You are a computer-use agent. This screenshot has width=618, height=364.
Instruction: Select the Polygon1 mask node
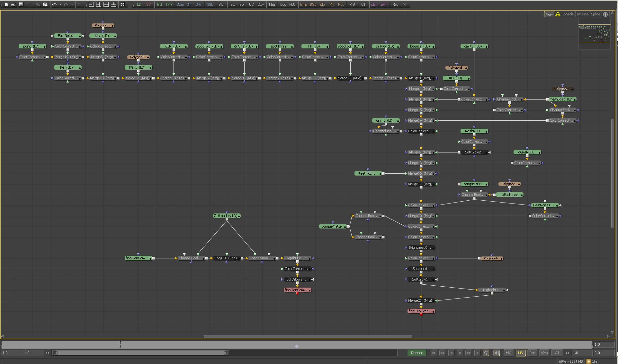(x=103, y=25)
